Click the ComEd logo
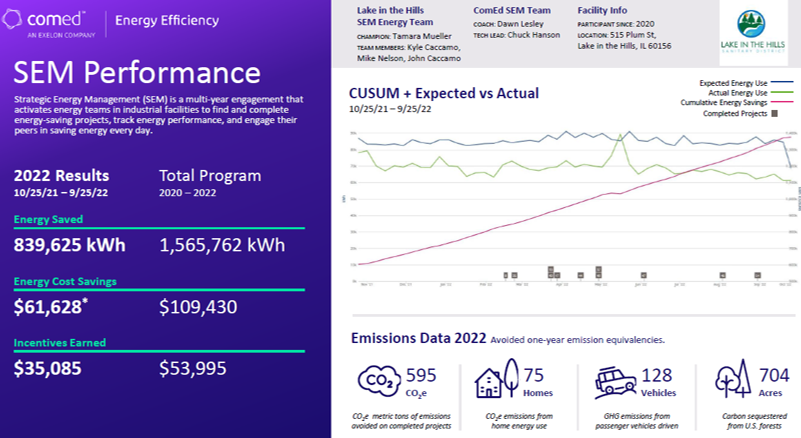 point(49,23)
